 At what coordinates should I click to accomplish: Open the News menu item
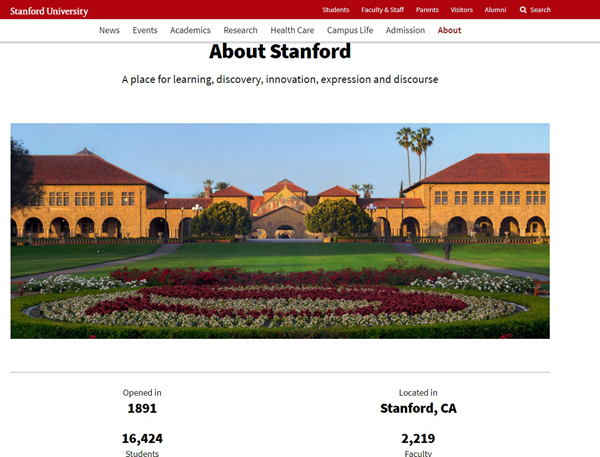[x=109, y=30]
